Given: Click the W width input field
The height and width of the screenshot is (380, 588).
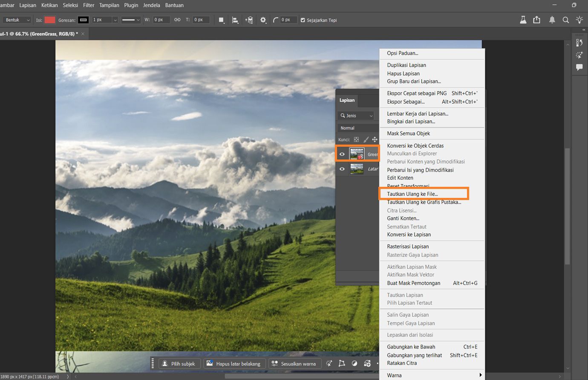Looking at the screenshot, I should [161, 20].
